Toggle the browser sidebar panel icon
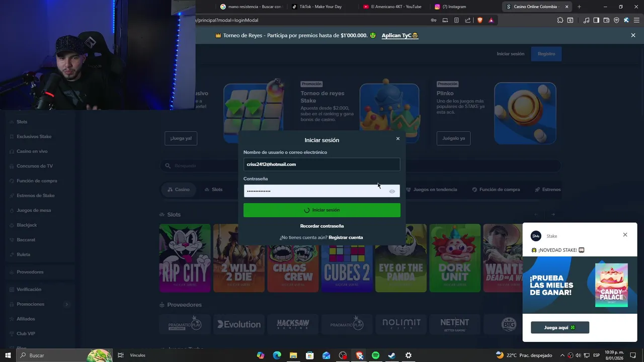Viewport: 644px width, 362px height. click(596, 20)
